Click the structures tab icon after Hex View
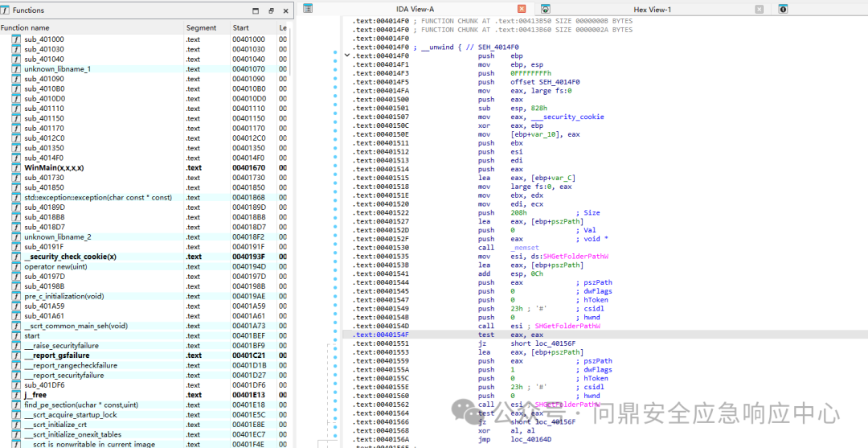 tap(783, 9)
